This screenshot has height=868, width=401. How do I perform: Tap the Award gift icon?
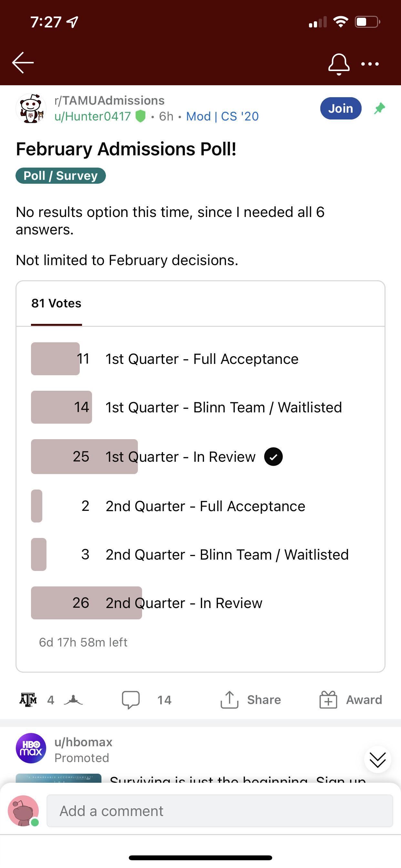pos(328,700)
